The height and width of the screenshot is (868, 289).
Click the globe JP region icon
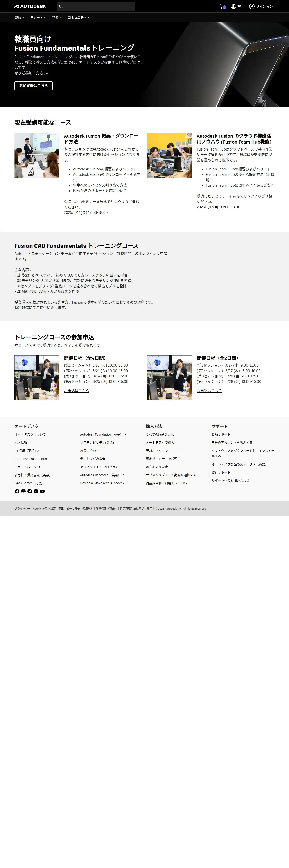pos(236,6)
